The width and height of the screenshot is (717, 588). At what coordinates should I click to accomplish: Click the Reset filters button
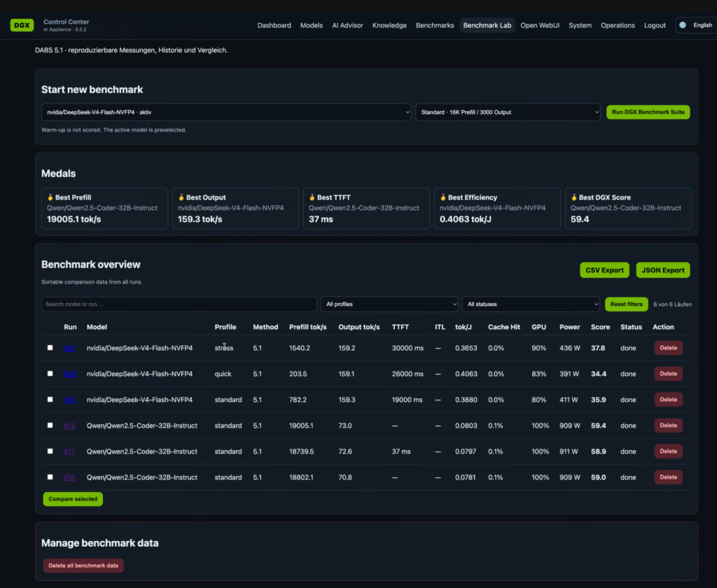coord(626,304)
